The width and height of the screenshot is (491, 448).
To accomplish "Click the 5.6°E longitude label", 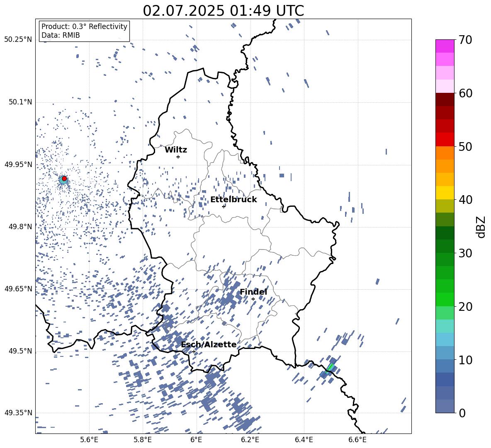I will pos(89,440).
